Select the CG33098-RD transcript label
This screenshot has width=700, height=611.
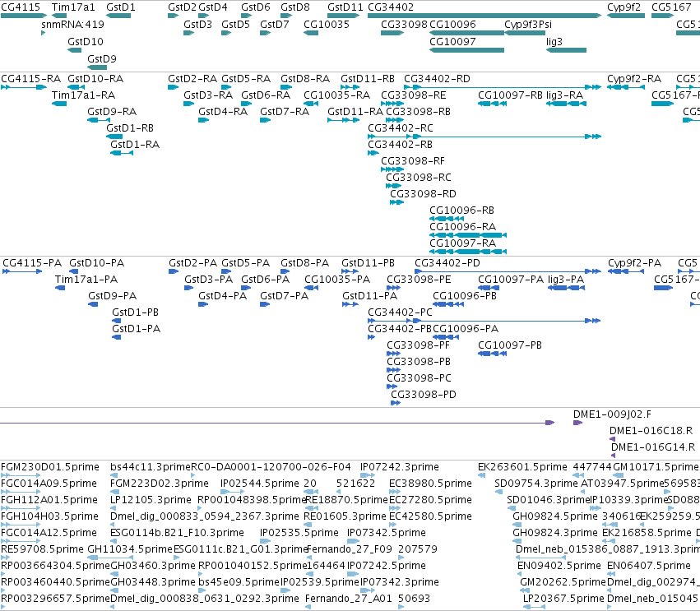[x=424, y=194]
